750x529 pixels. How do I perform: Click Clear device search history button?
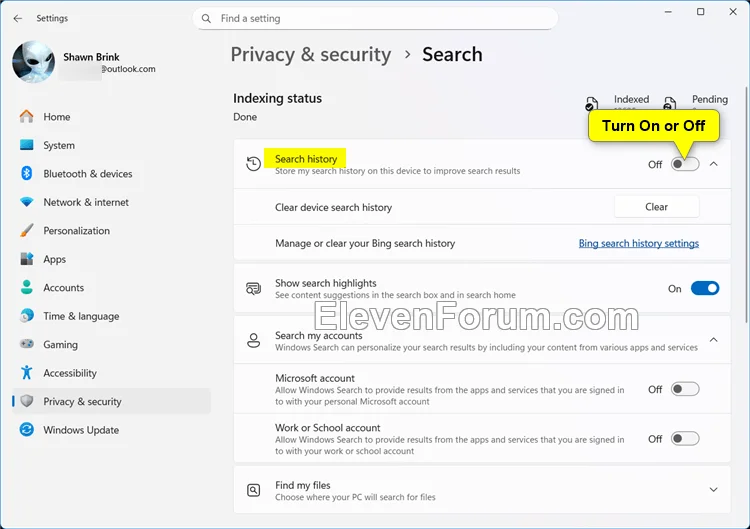click(656, 207)
